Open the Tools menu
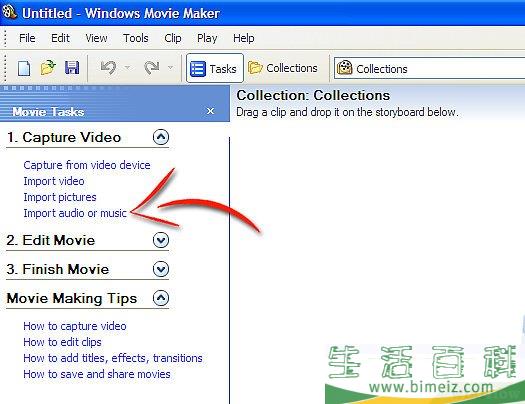 (136, 38)
